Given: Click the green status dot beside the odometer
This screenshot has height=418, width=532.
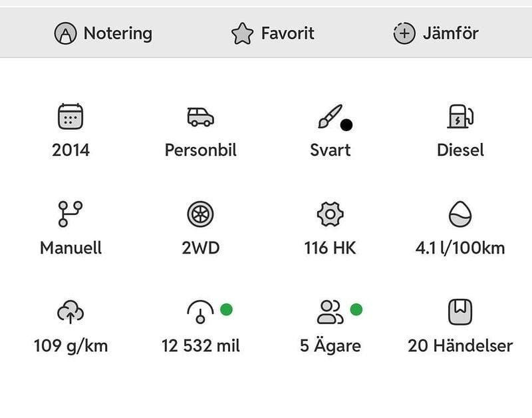Looking at the screenshot, I should click(226, 307).
